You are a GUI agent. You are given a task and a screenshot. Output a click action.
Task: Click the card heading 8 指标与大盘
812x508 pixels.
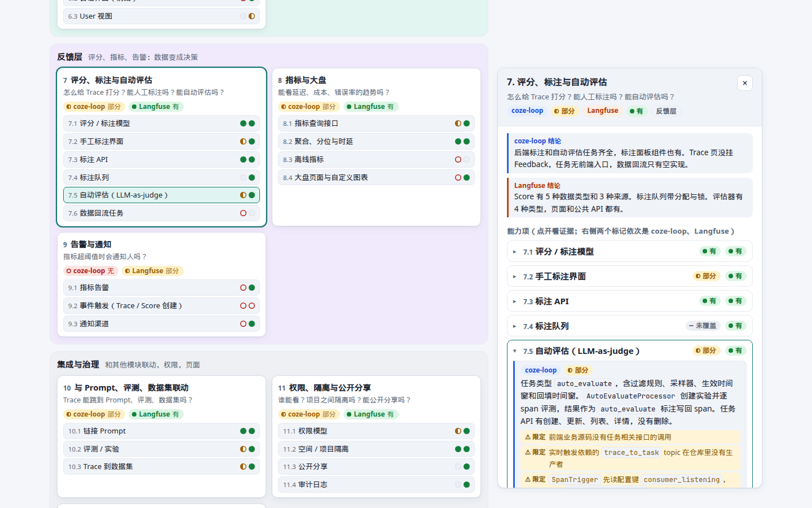[302, 80]
